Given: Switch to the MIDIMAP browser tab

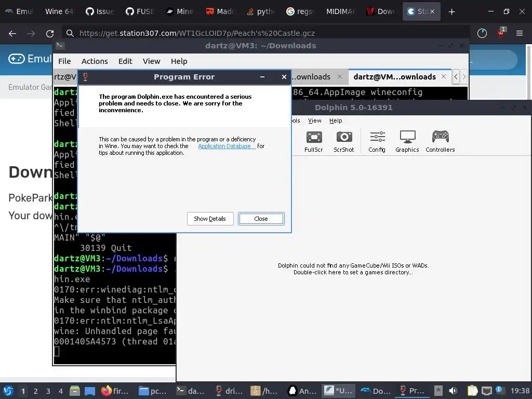Looking at the screenshot, I should [340, 11].
